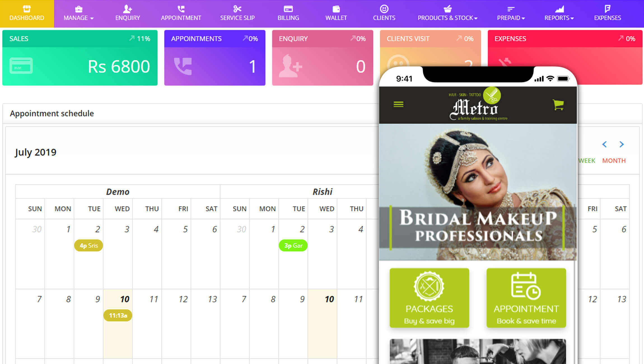
Task: Click the Rishi staff column header
Action: (x=322, y=192)
